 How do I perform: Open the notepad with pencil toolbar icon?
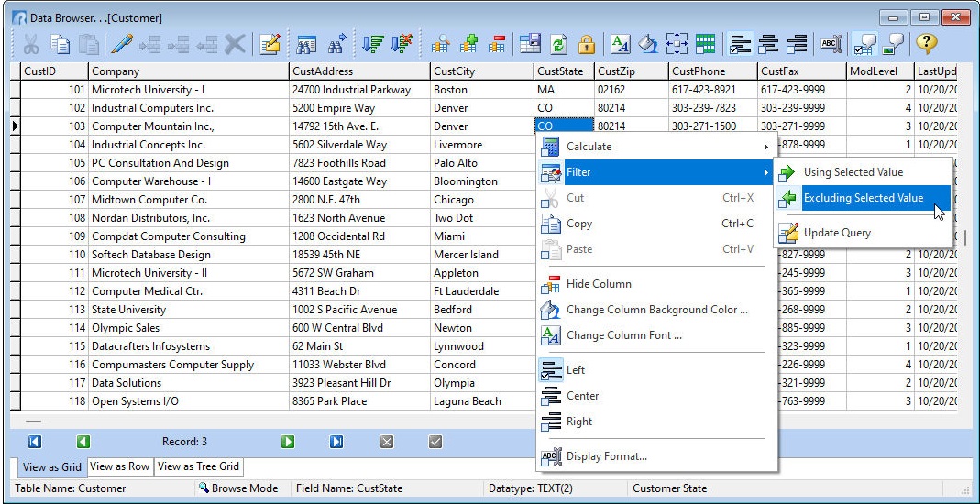pyautogui.click(x=270, y=44)
